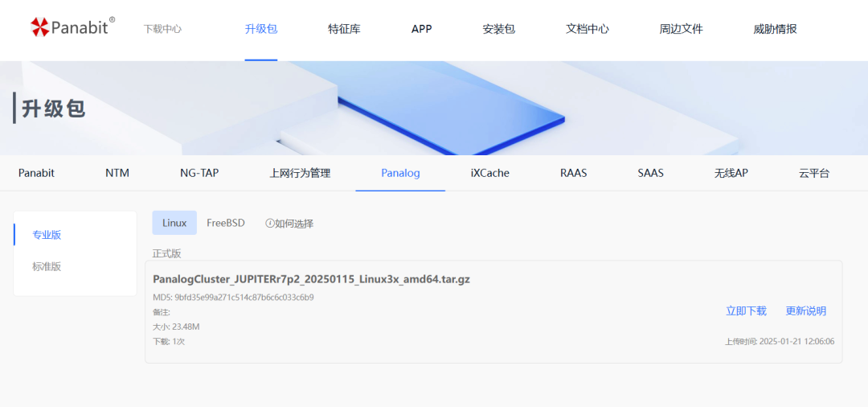
Task: Click 立即下载 for PanalogCluster package
Action: click(746, 310)
